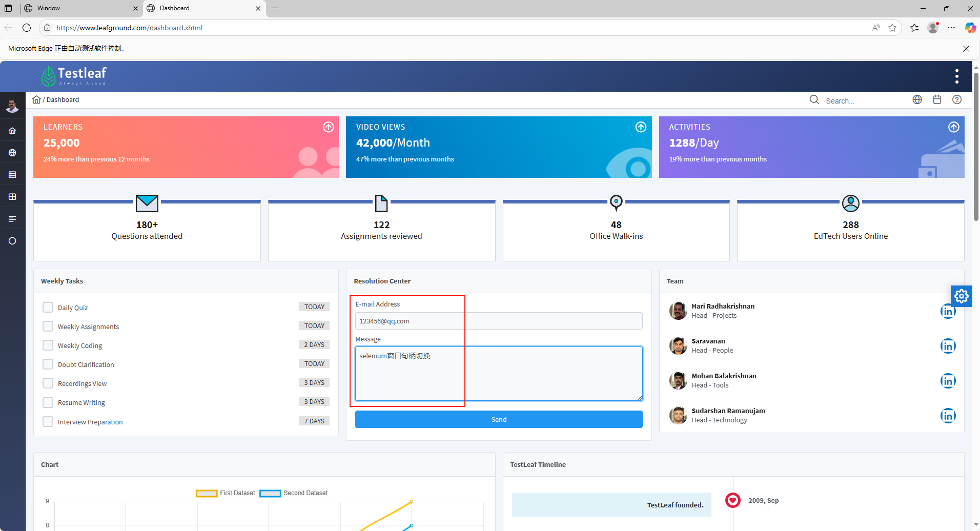This screenshot has width=980, height=531.
Task: Dismiss the automation notification bar
Action: tap(966, 49)
